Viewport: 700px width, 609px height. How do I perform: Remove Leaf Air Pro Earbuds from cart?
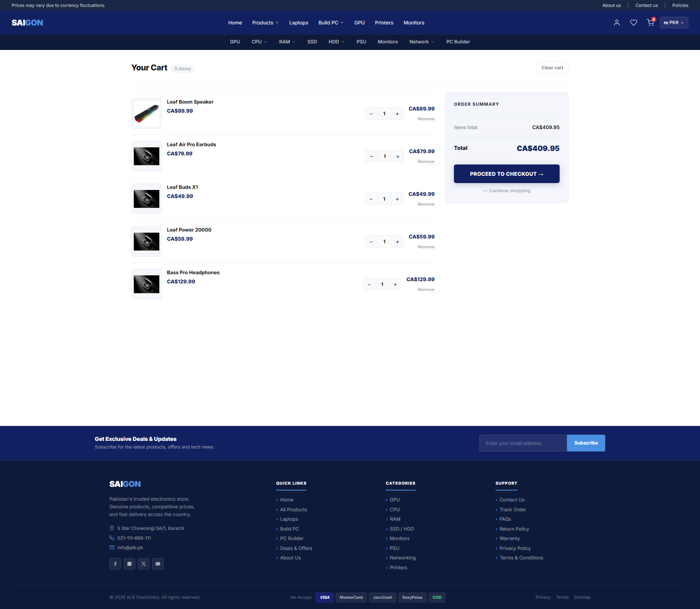426,162
